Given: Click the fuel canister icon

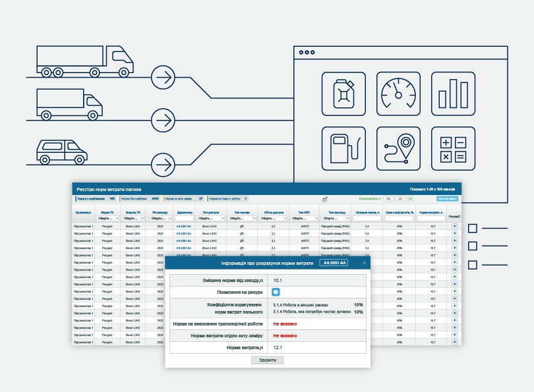Looking at the screenshot, I should [x=343, y=94].
